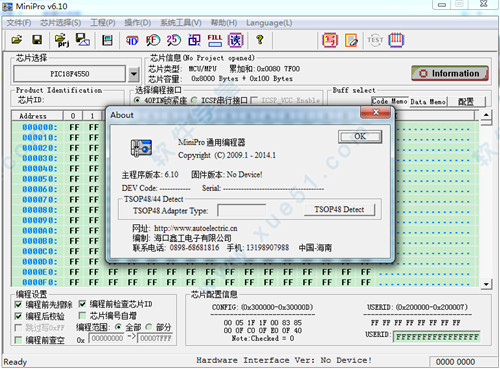Viewport: 500px width, 369px height.
Task: Open the 文件(F) menu
Action: [x=19, y=23]
